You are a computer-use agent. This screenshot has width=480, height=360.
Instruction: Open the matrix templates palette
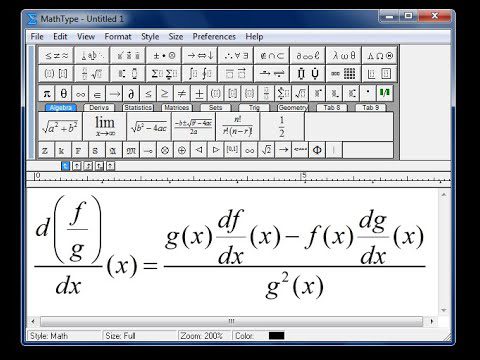[344, 74]
